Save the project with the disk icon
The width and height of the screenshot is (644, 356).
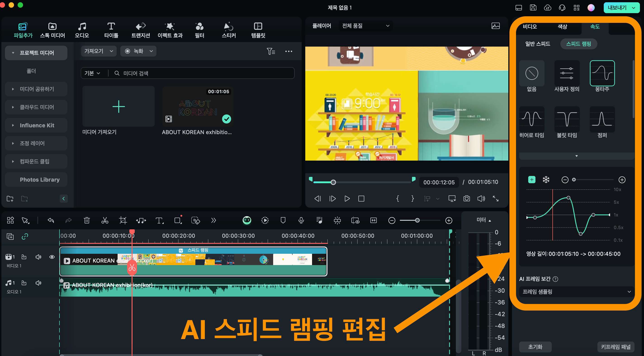tap(533, 7)
